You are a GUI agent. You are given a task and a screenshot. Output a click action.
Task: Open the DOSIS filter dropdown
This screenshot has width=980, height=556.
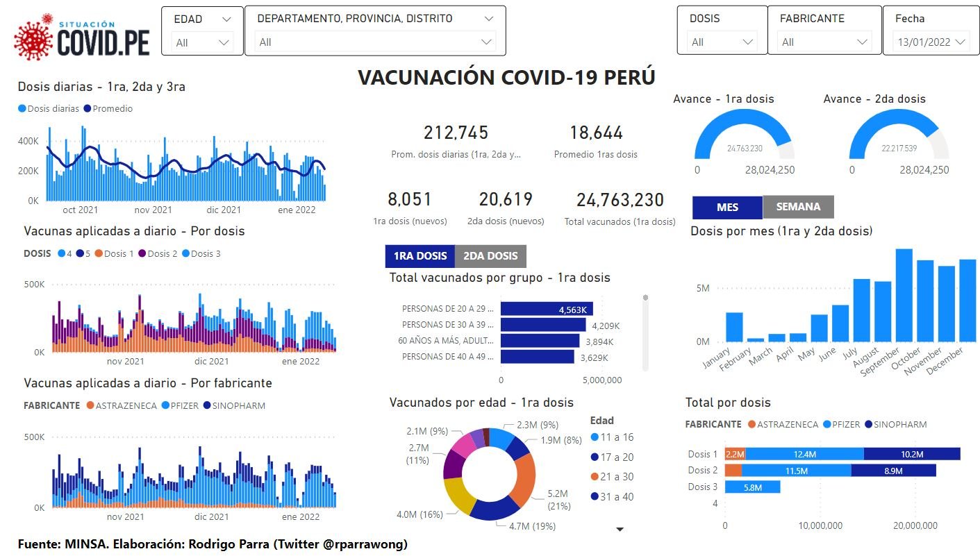click(722, 42)
